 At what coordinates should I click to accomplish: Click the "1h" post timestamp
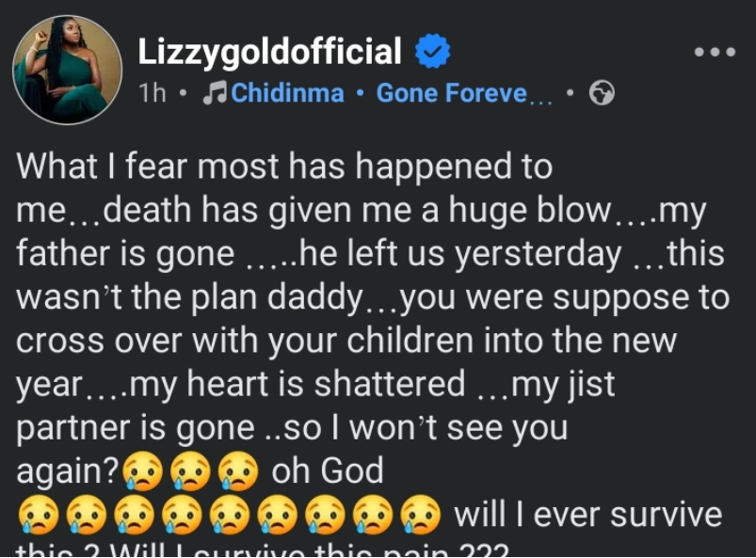click(153, 93)
